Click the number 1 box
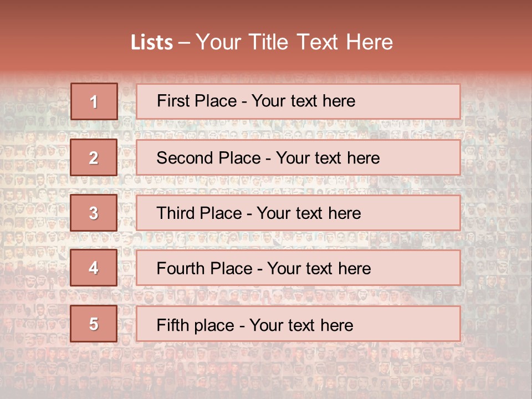Screen dimensions: 532x399 pyautogui.click(x=94, y=101)
